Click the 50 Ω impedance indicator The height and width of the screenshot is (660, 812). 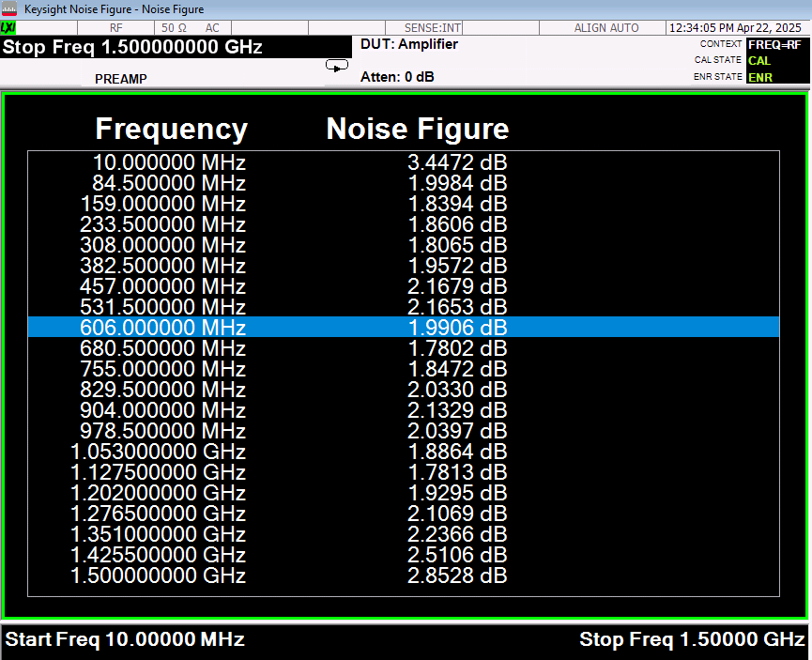tap(175, 28)
